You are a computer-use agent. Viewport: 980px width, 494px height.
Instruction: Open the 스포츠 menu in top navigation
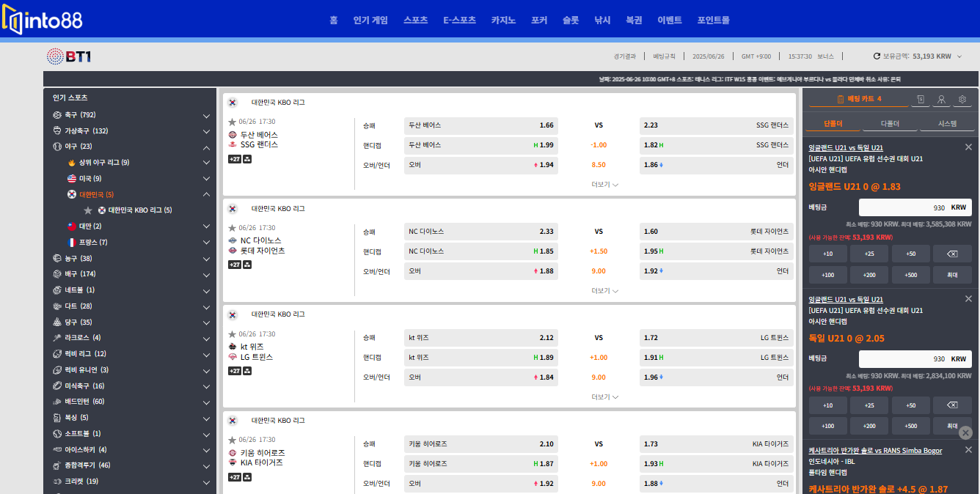415,20
